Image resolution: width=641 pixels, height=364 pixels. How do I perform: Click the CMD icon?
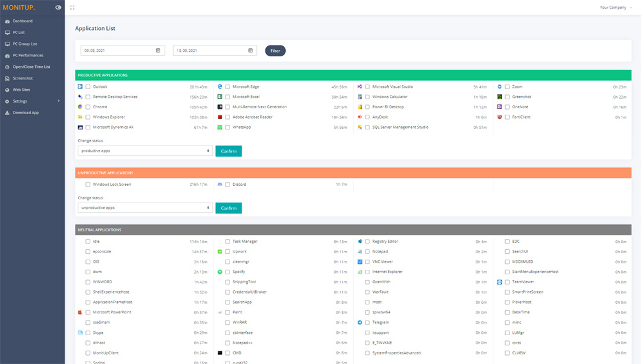220,353
